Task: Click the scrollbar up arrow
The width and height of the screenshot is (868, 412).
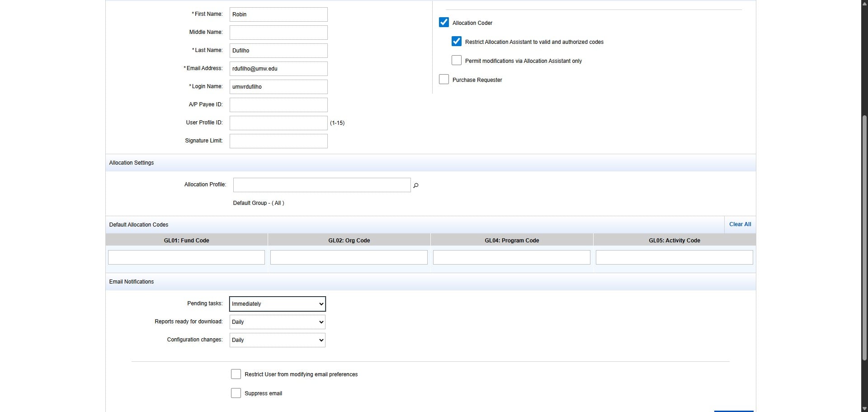Action: 863,3
